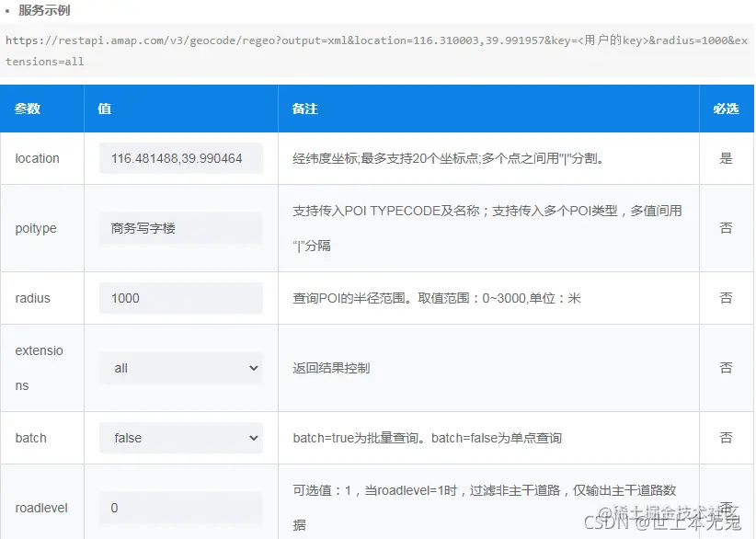Open the batch dropdown showing false

tap(180, 438)
